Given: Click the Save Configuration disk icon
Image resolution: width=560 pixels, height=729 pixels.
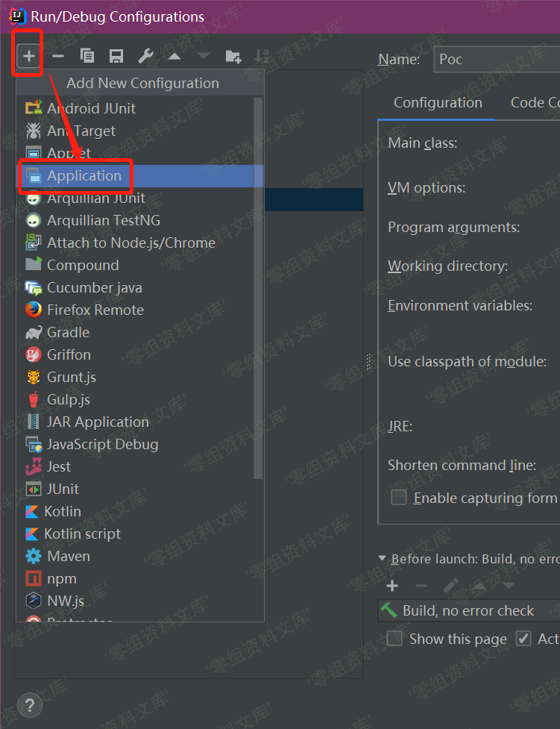Looking at the screenshot, I should click(x=116, y=56).
